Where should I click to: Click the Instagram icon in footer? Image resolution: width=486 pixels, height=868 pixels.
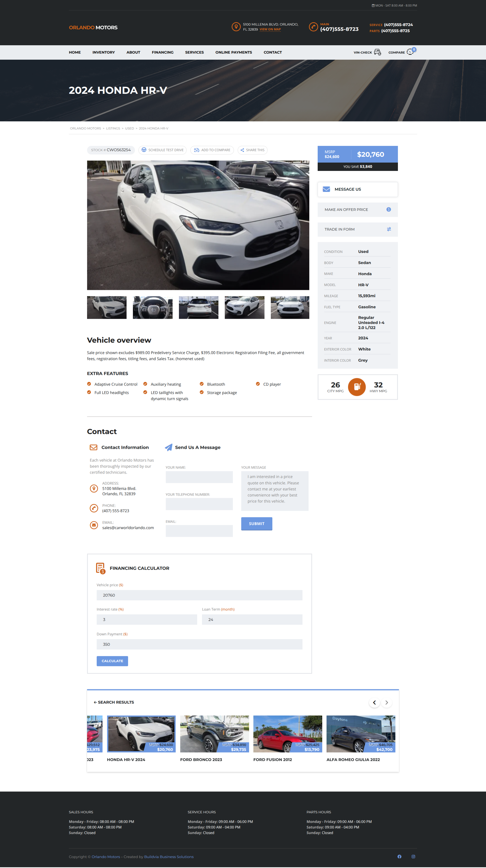(x=413, y=856)
